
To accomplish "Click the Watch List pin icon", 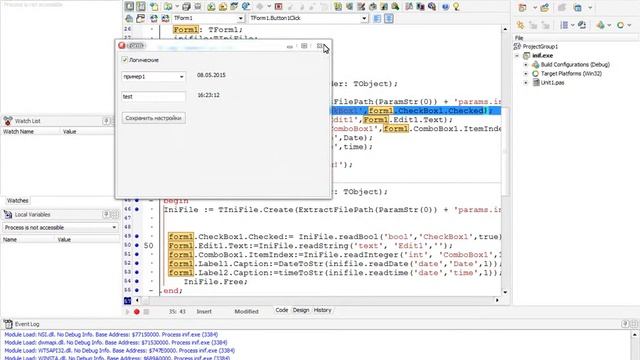I will (x=106, y=121).
